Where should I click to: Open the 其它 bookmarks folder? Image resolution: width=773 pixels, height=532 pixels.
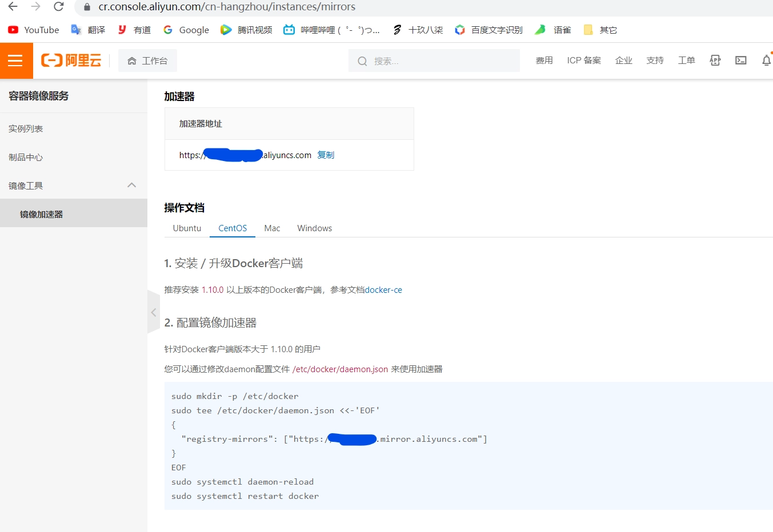(600, 30)
